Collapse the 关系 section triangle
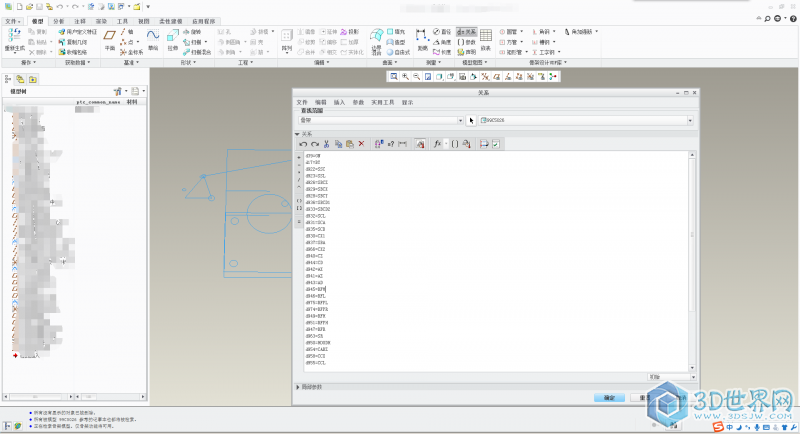The width and height of the screenshot is (800, 434). [297, 134]
